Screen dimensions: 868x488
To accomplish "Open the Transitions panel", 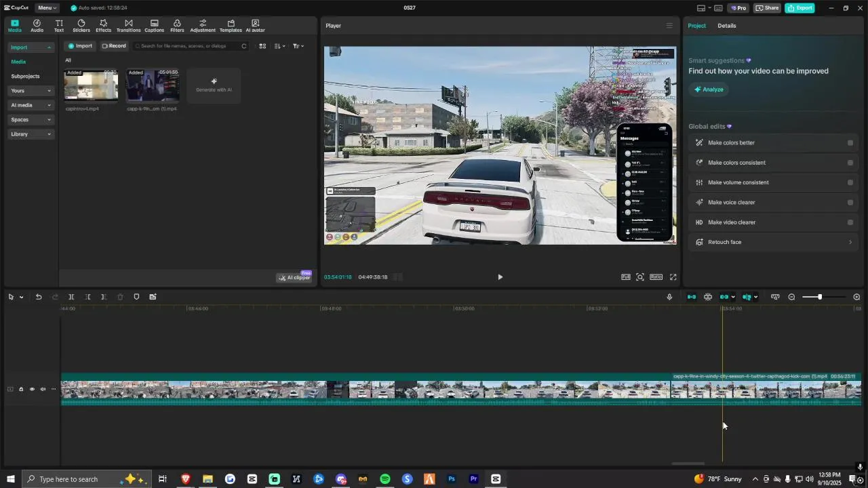I will (x=128, y=26).
